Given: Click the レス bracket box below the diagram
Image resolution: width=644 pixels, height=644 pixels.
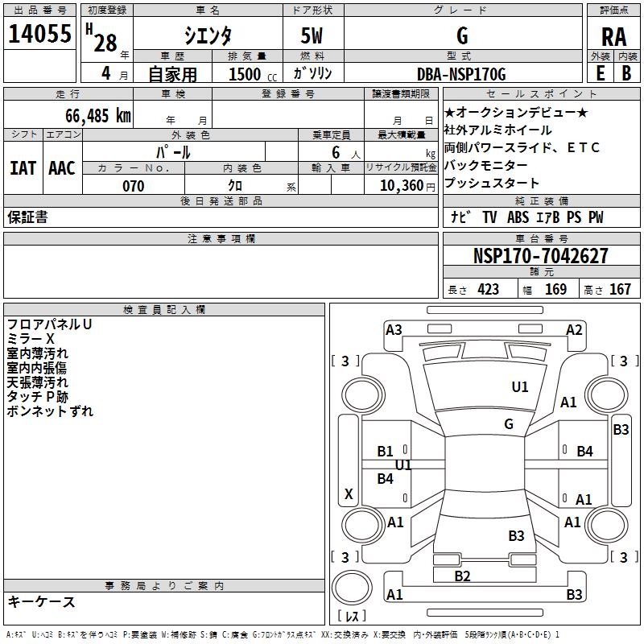Looking at the screenshot, I should tap(352, 616).
